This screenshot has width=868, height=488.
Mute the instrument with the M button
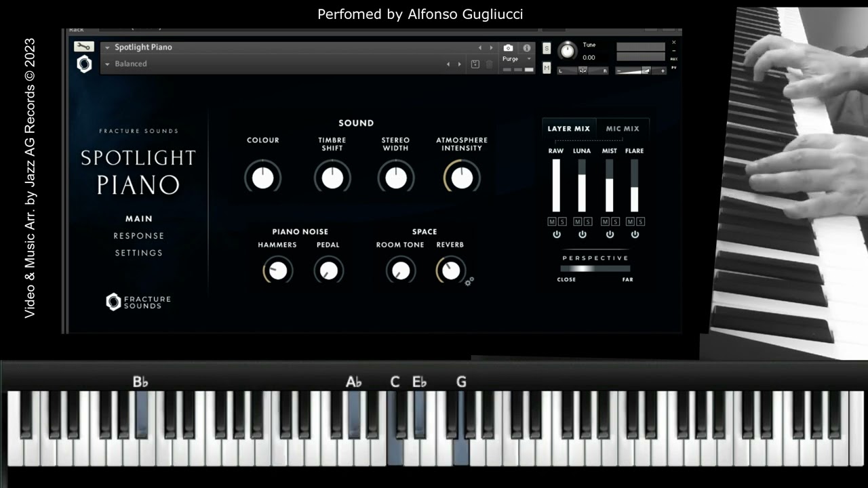pyautogui.click(x=547, y=68)
